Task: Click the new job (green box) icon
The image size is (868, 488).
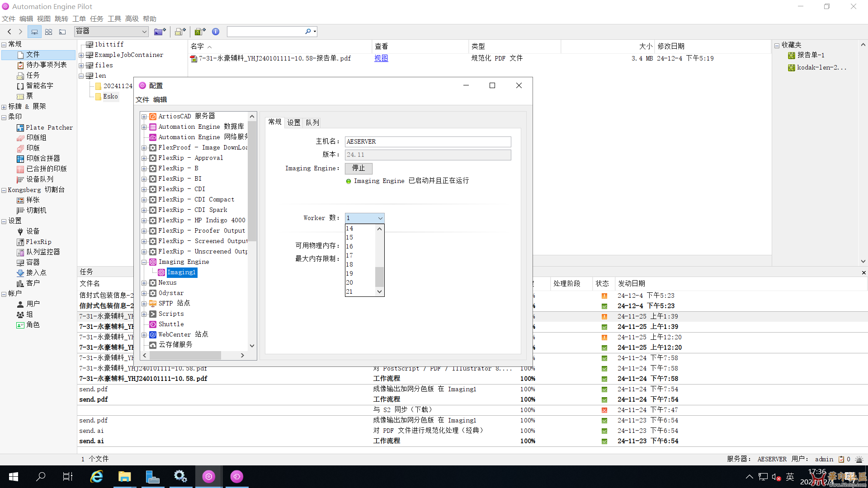Action: pyautogui.click(x=200, y=32)
